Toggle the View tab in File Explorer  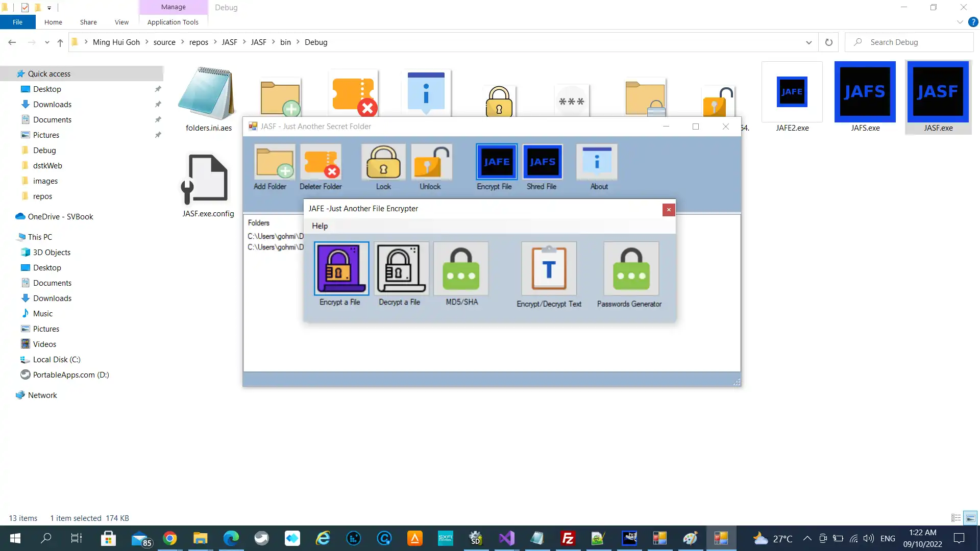pyautogui.click(x=120, y=22)
